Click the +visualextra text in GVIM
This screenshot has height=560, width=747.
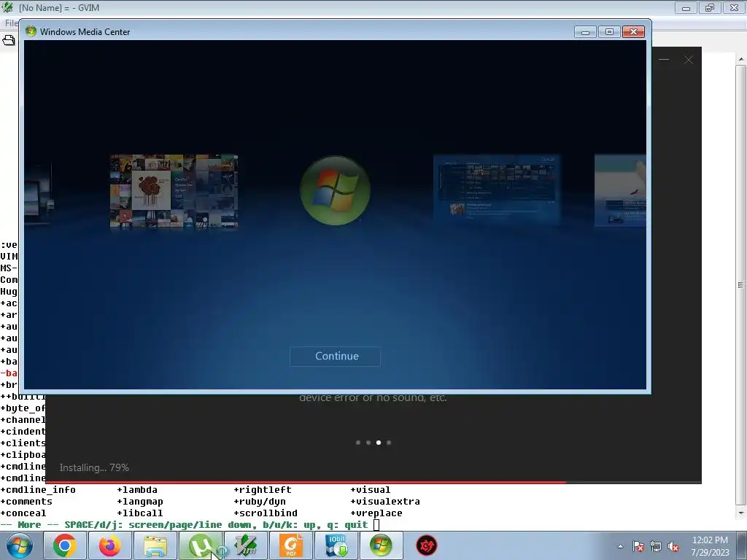(385, 502)
